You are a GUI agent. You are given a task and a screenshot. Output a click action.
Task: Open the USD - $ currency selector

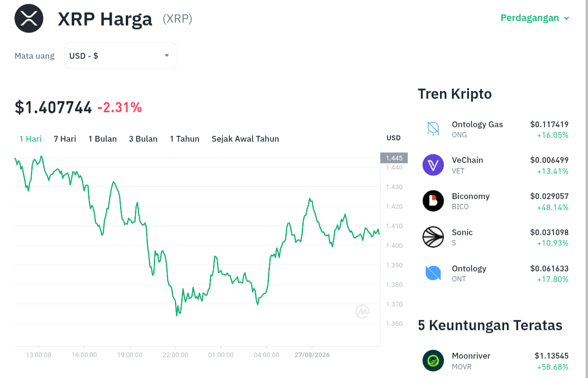120,55
